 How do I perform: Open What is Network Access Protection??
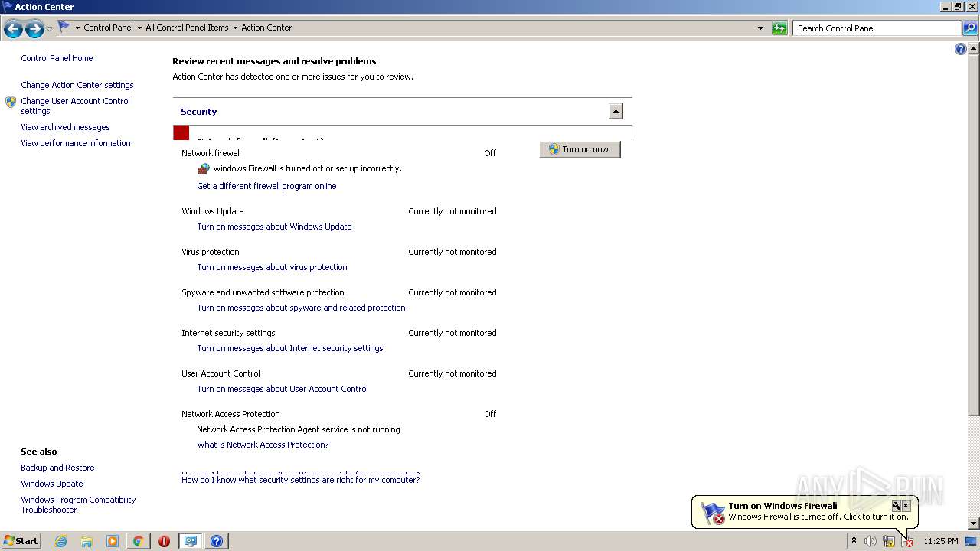[263, 445]
